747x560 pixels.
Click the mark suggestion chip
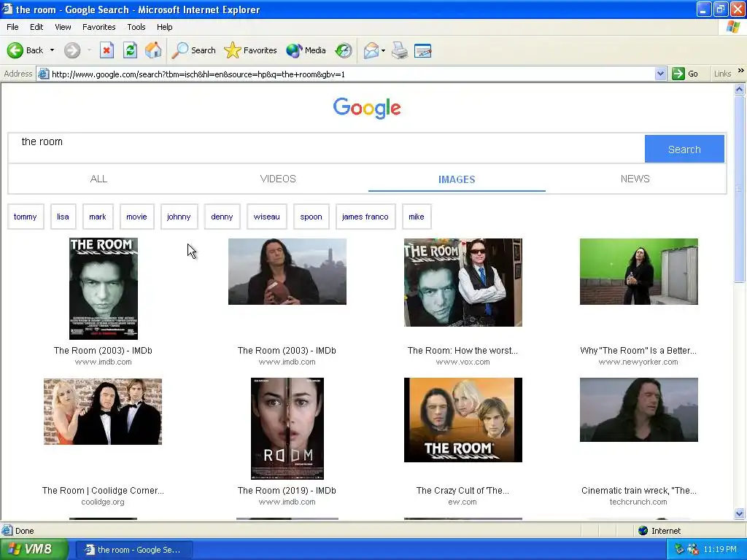click(x=98, y=217)
